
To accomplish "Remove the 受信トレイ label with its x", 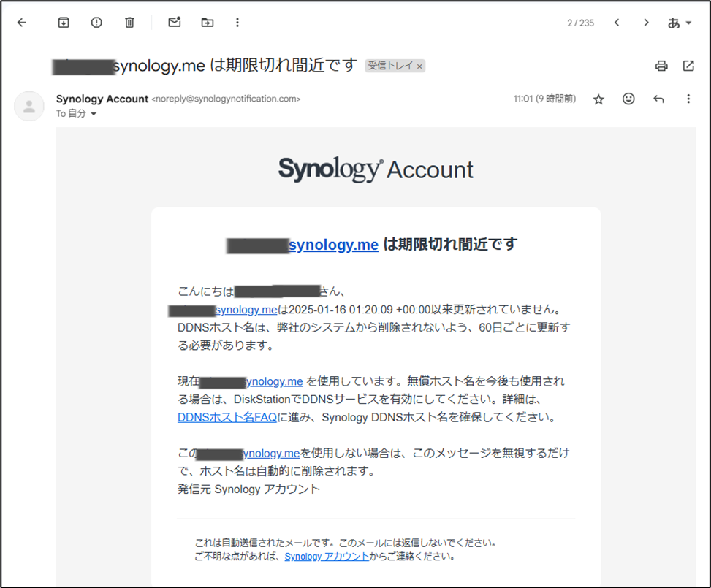I will pos(420,66).
